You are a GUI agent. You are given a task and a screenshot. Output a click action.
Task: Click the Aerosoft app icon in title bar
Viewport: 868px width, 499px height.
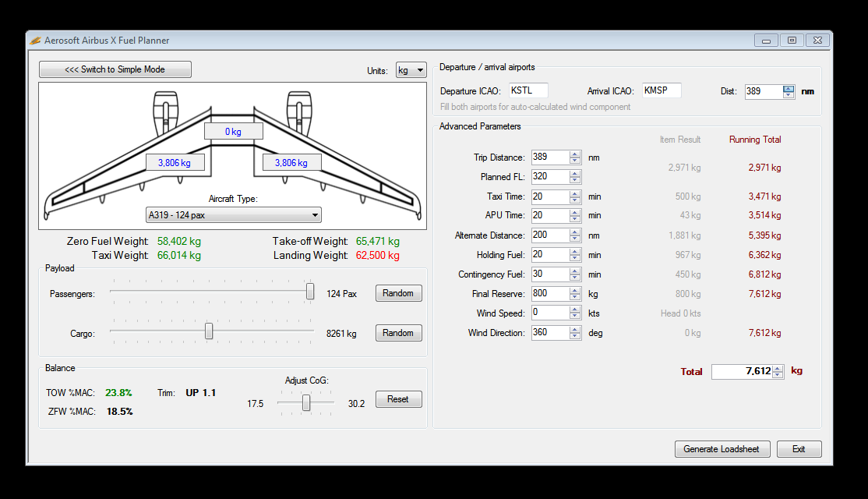[x=36, y=41]
